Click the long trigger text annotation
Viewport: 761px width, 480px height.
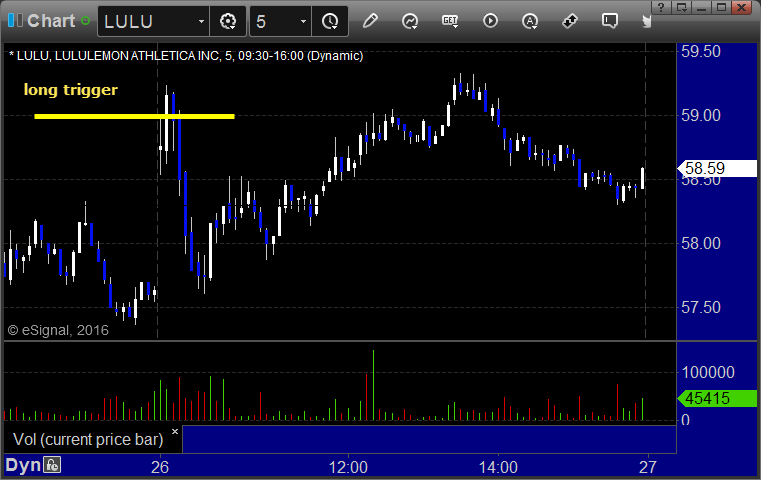[x=71, y=89]
